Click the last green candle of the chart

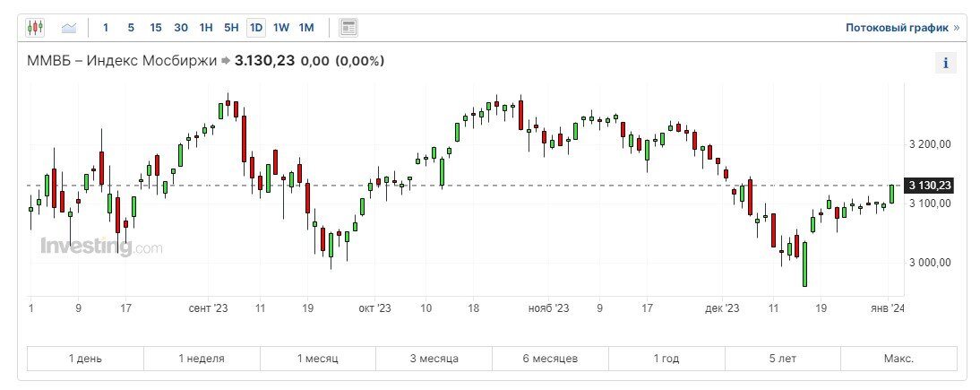tap(892, 194)
